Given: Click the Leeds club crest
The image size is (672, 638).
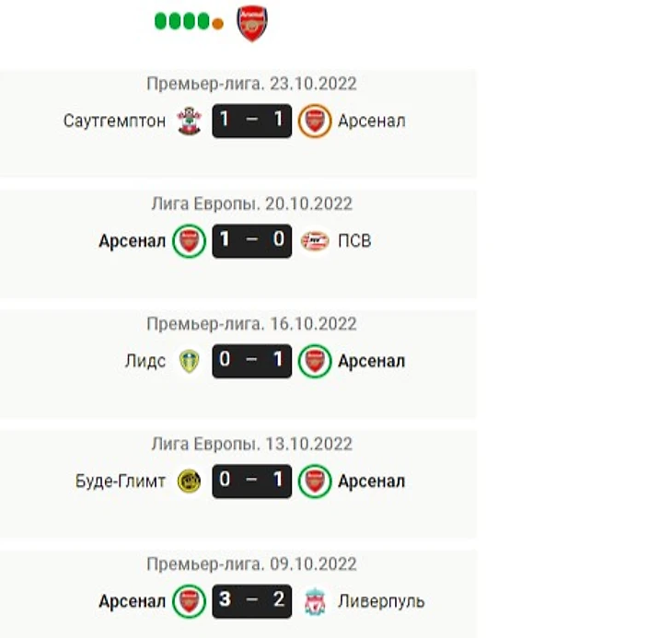Looking at the screenshot, I should click(x=189, y=361).
